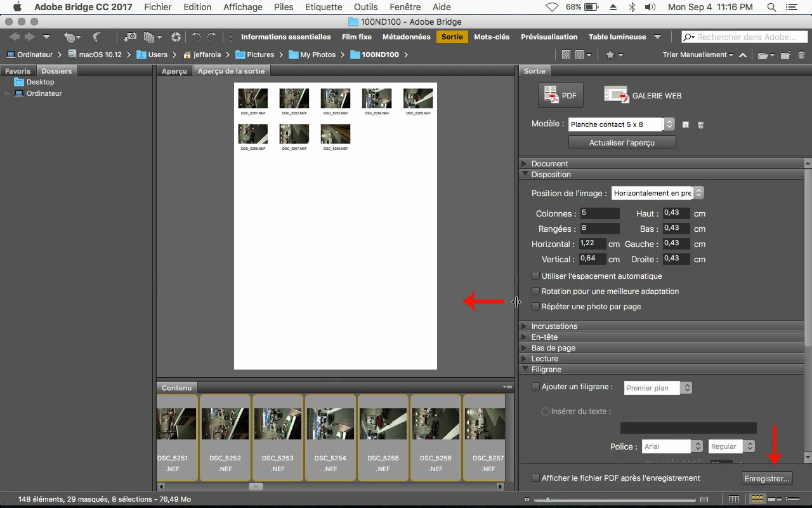Image resolution: width=812 pixels, height=508 pixels.
Task: Go forward using the right arrow icon
Action: coord(30,37)
